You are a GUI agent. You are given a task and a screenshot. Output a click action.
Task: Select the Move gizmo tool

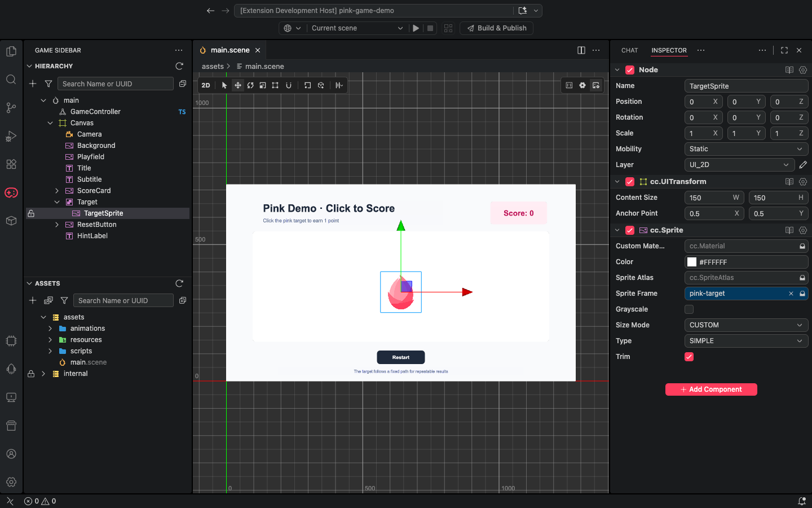[237, 85]
